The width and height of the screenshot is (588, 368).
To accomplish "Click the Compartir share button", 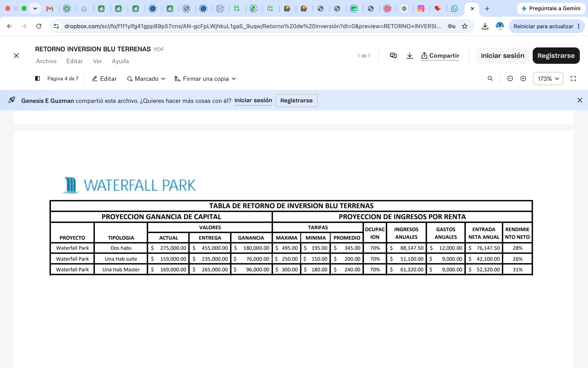I will click(x=440, y=55).
